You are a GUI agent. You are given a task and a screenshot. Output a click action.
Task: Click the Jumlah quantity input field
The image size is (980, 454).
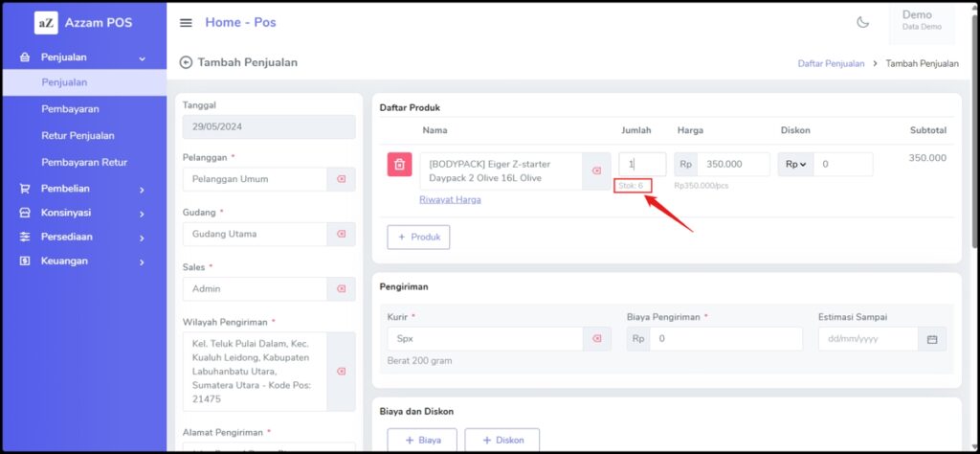click(x=641, y=165)
